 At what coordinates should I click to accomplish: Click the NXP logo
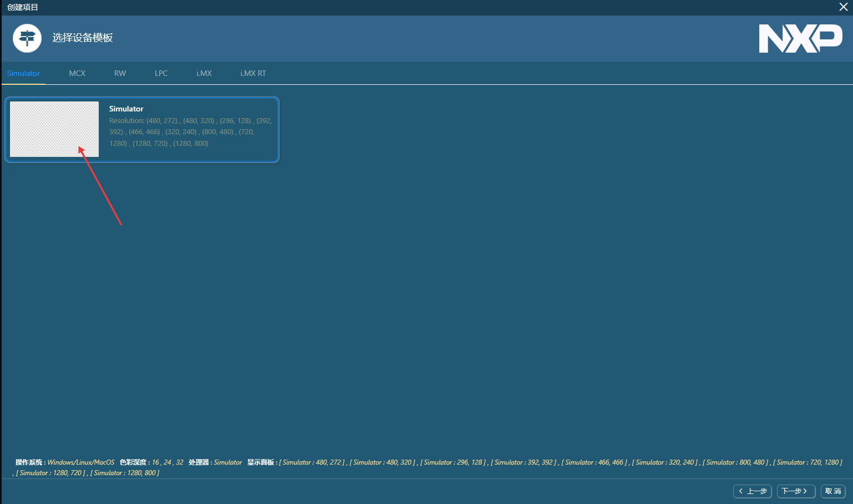[800, 38]
